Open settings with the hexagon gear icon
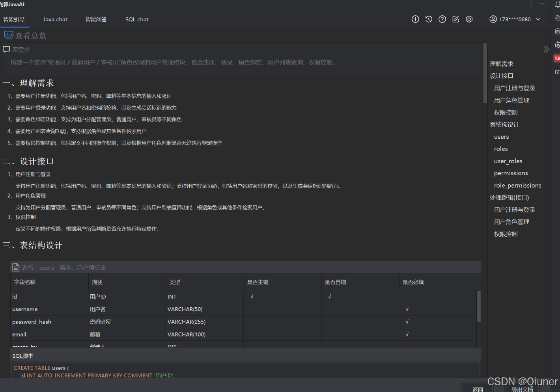Viewport: 560px width, 392px height. click(x=469, y=19)
